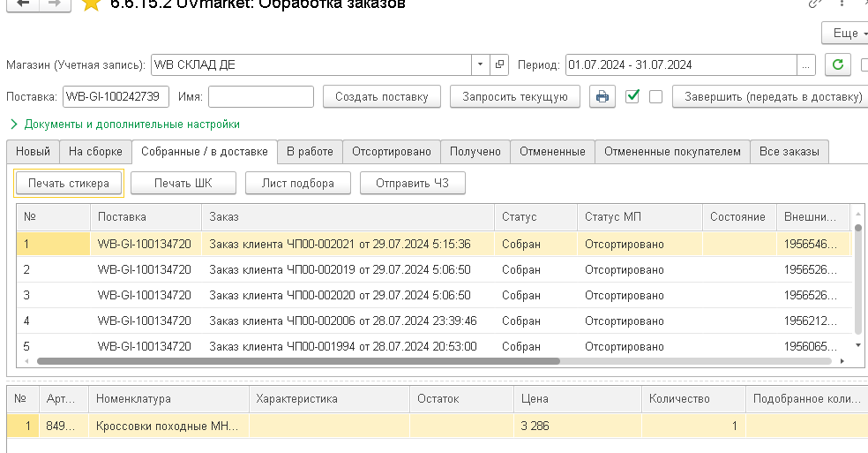Select the Собранные / в доставке tab
Viewport: 868px width, 453px height.
click(205, 151)
